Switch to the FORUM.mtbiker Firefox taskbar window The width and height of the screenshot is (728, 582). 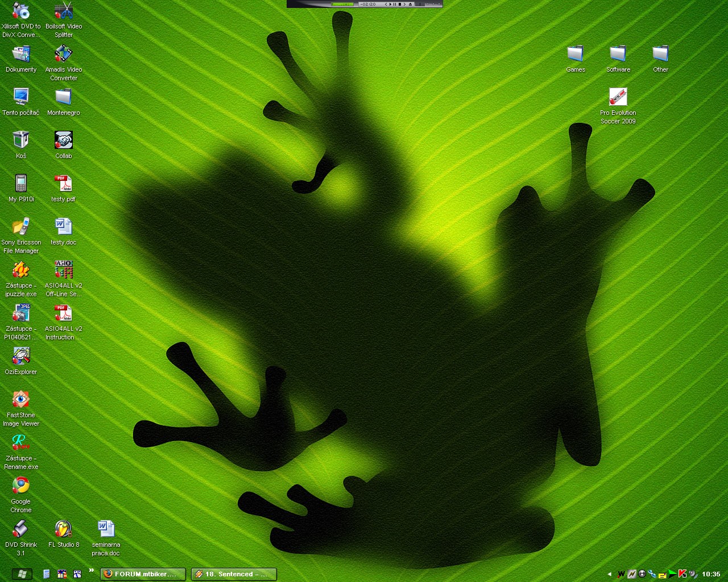pos(143,574)
